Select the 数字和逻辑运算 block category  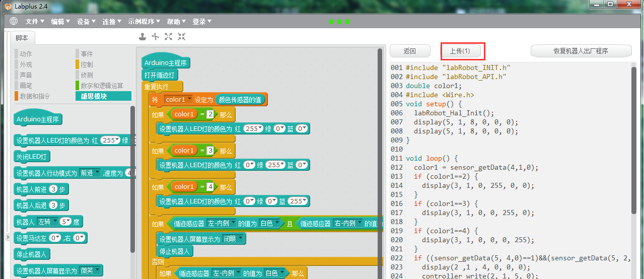102,86
